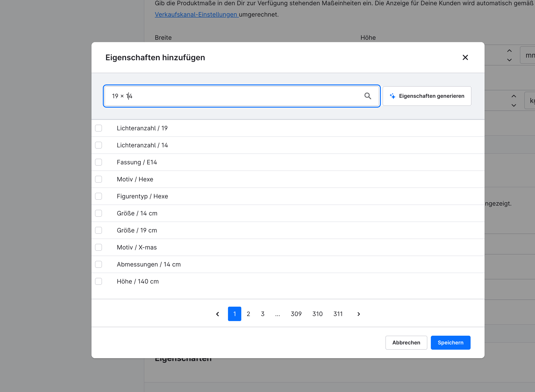Check the Fassung / E14 checkbox
Screen dimensions: 535x392
click(x=98, y=162)
